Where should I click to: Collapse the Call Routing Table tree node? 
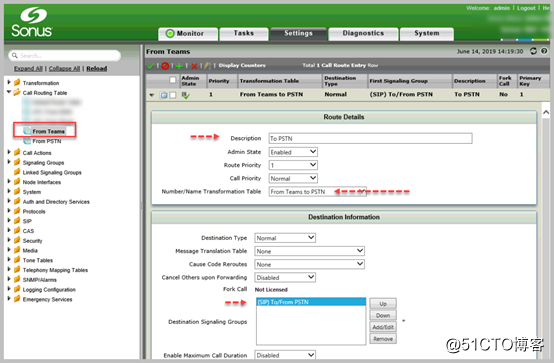click(x=9, y=92)
